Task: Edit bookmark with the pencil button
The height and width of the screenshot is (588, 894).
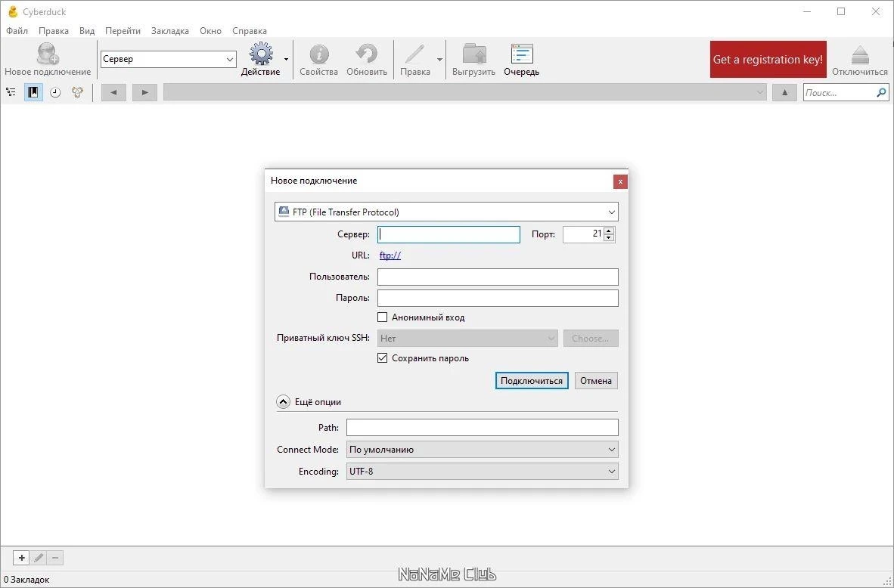Action: click(39, 558)
